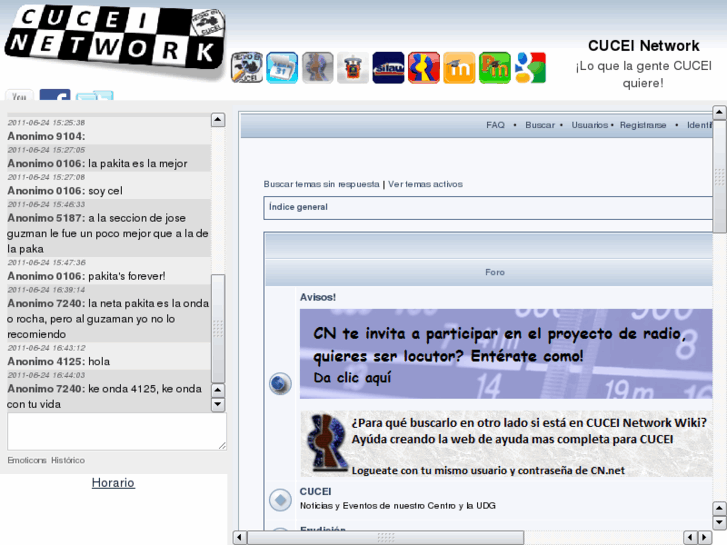Click the chat message input box
Viewport: 727px width, 545px height.
coord(116,431)
